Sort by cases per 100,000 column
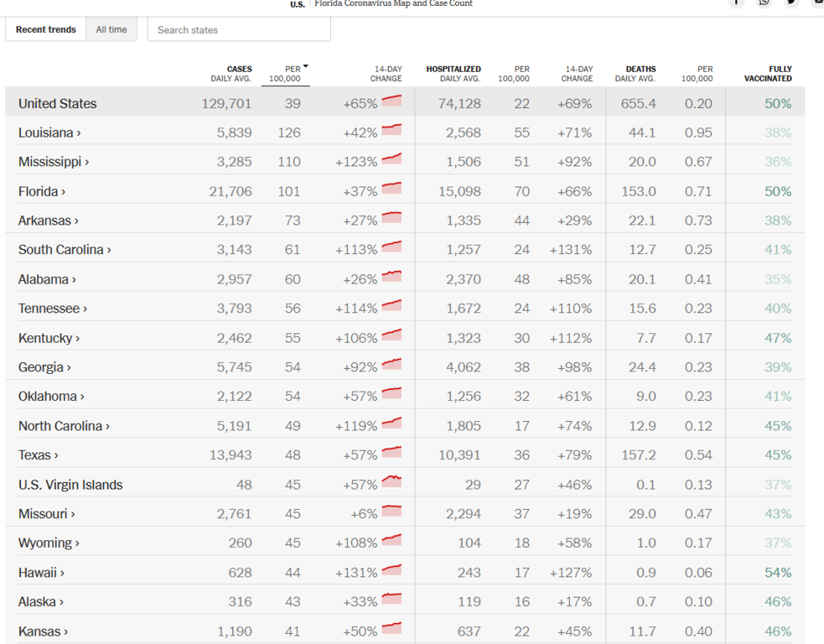 (286, 74)
